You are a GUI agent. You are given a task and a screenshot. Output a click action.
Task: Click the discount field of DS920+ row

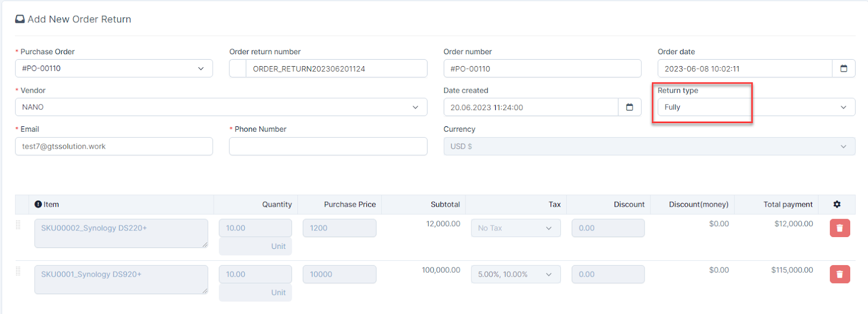coord(608,274)
